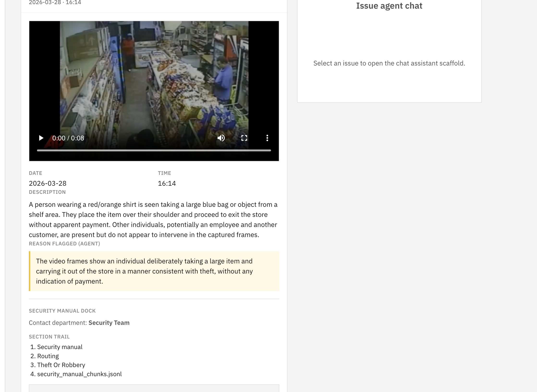Click the incident description paragraph

(153, 220)
